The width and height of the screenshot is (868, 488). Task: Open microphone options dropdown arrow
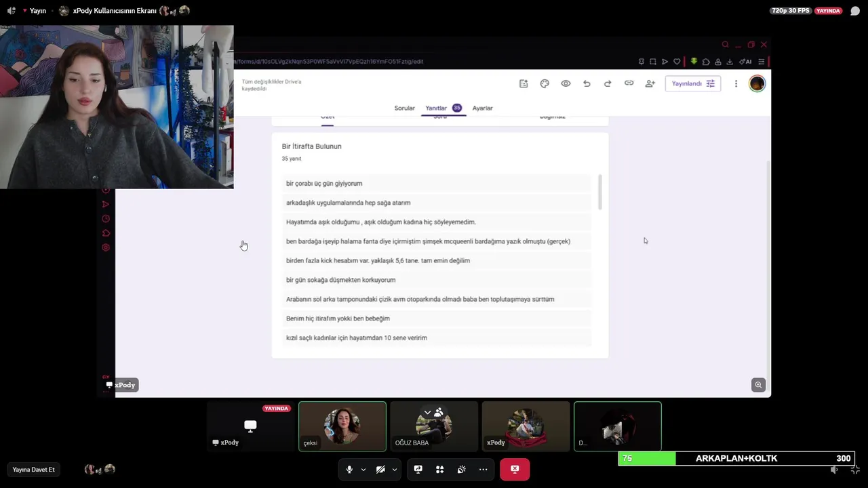coord(363,469)
